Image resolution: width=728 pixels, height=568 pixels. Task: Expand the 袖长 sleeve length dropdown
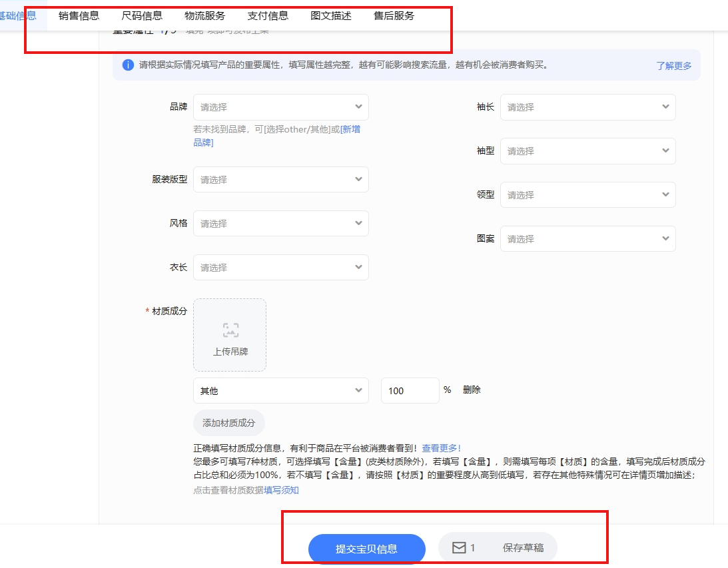click(x=587, y=107)
